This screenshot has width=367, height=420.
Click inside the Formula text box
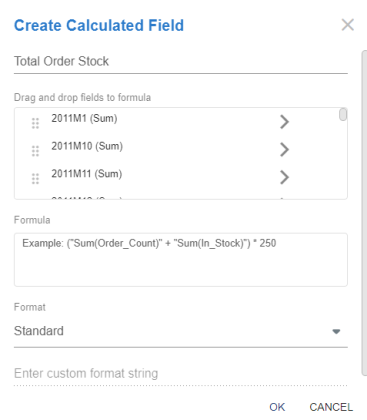(x=181, y=260)
